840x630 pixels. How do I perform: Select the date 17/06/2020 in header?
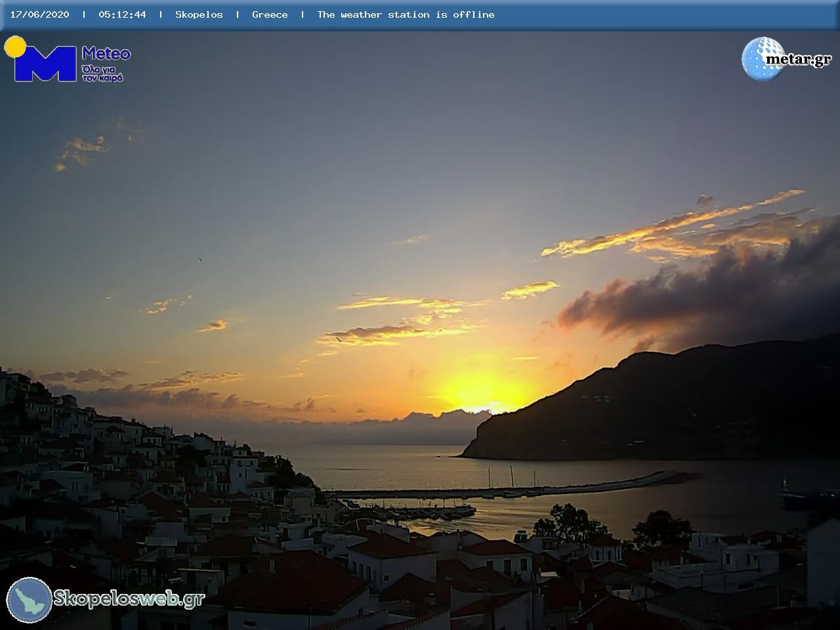tap(39, 14)
